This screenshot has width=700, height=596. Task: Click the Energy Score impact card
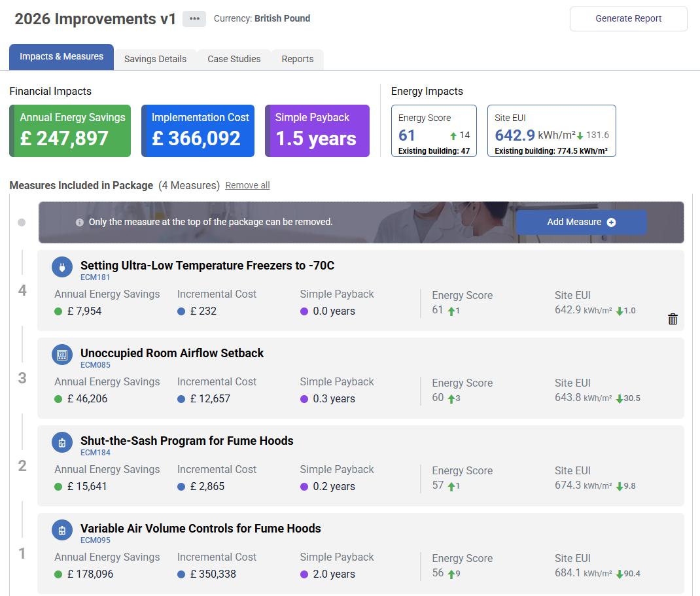[x=434, y=131]
